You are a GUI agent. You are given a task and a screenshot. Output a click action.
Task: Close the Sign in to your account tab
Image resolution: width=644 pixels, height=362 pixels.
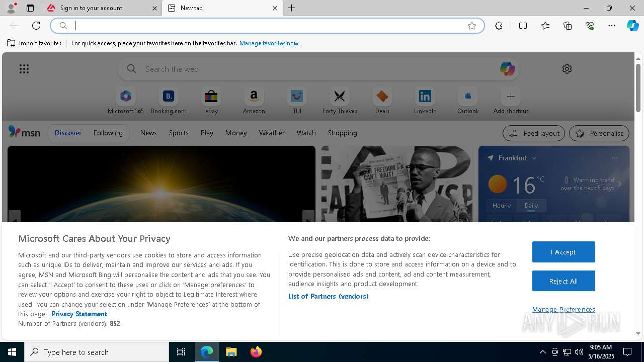click(x=154, y=8)
